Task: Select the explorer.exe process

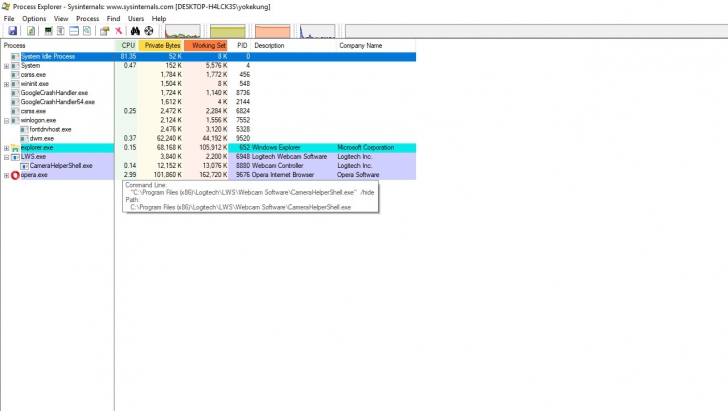Action: 37,148
